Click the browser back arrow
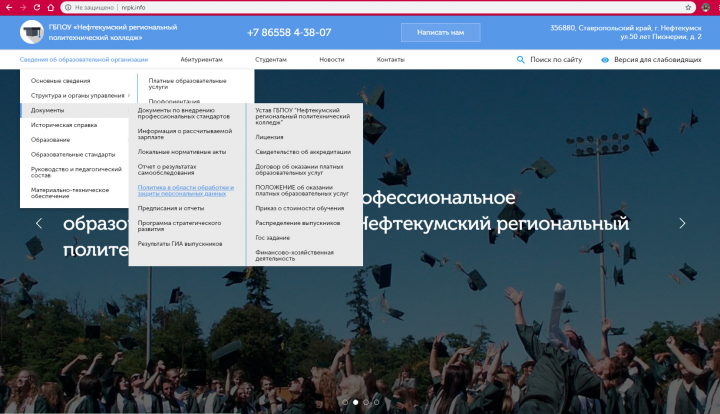 pos(9,7)
